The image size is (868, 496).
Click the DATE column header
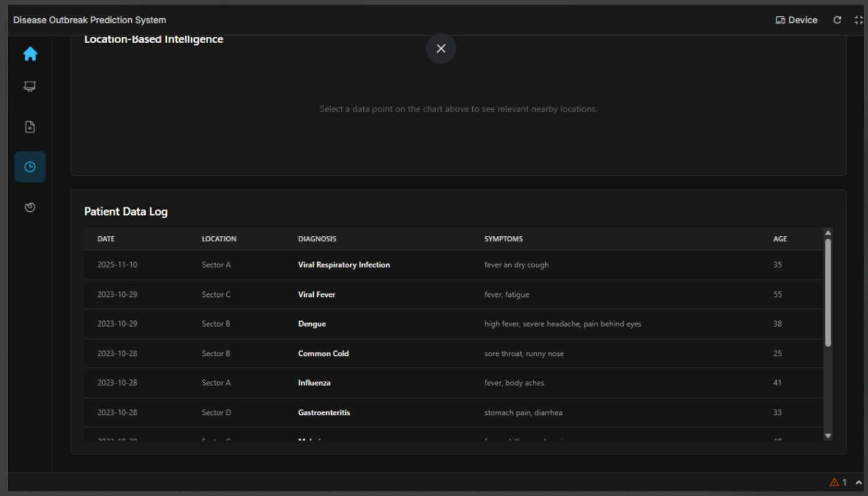pyautogui.click(x=106, y=239)
